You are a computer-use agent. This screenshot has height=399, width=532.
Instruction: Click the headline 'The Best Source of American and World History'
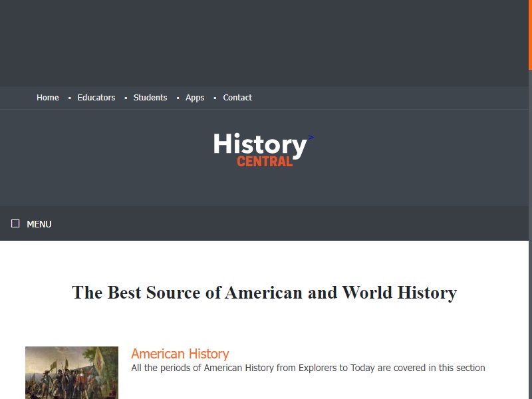pyautogui.click(x=264, y=293)
